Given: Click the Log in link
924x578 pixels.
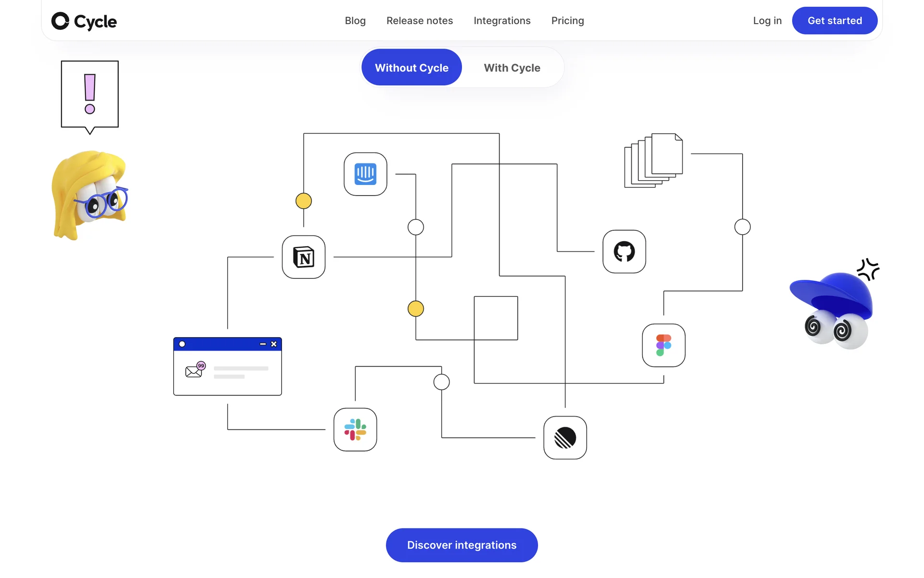Looking at the screenshot, I should pyautogui.click(x=767, y=21).
